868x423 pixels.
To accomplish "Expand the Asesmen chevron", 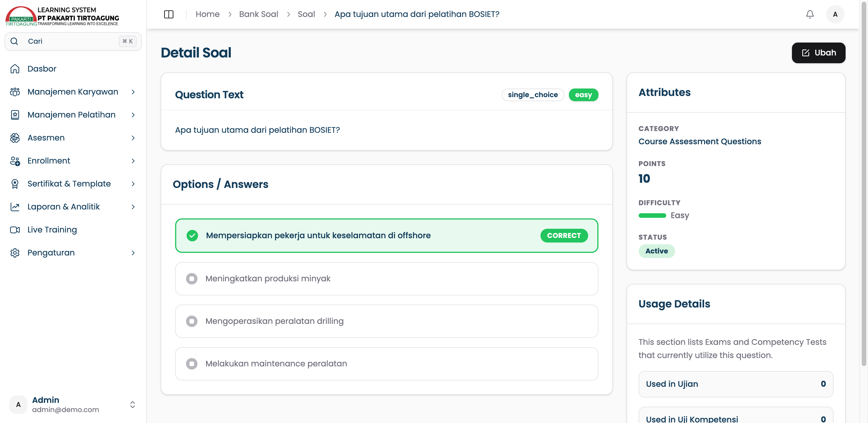I will tap(133, 138).
